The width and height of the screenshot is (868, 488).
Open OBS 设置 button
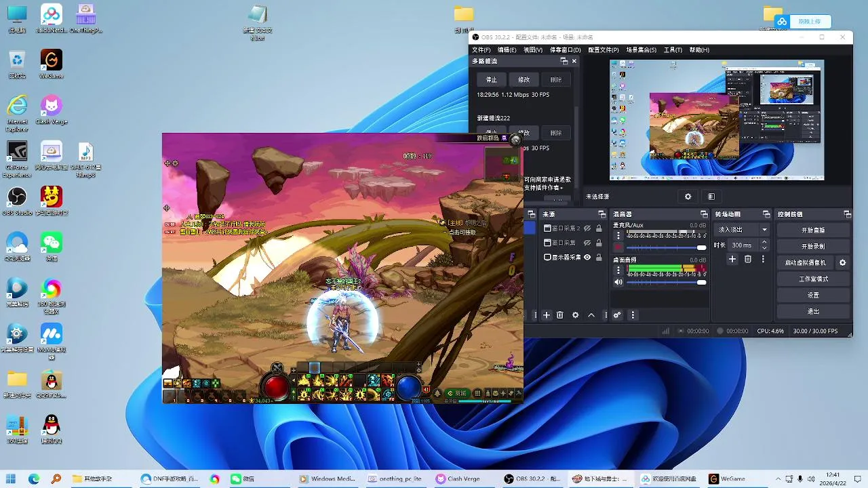coord(813,295)
